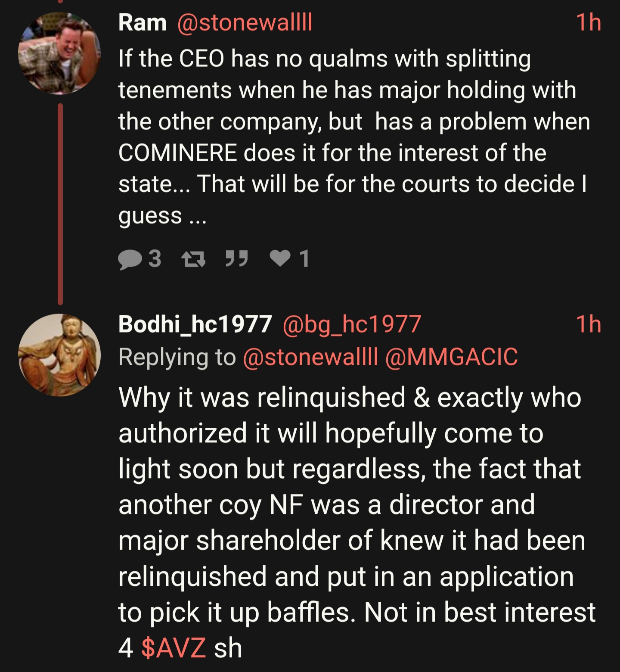Click the red thread connector line
Image resolution: width=620 pixels, height=672 pixels.
tap(60, 203)
